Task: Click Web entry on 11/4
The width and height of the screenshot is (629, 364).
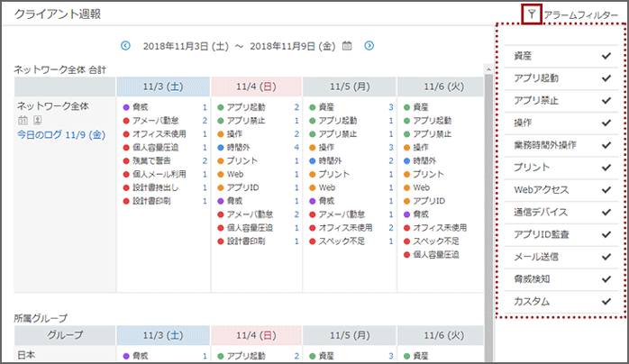Action: point(235,174)
